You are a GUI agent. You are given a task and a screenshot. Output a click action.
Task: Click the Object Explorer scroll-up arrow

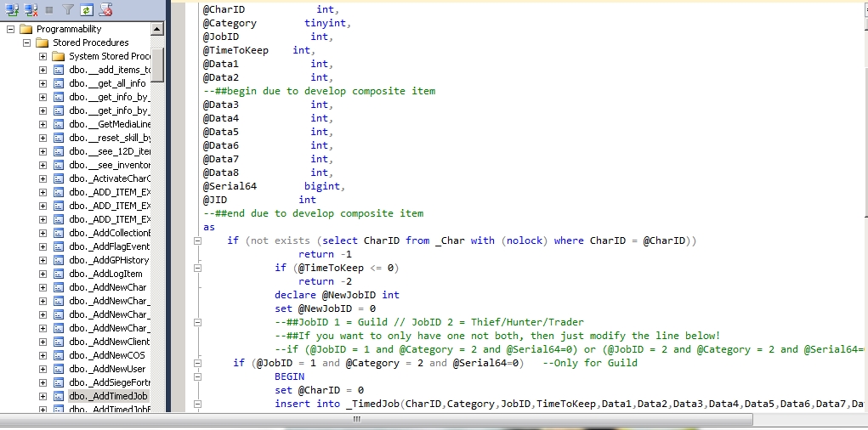[x=157, y=30]
